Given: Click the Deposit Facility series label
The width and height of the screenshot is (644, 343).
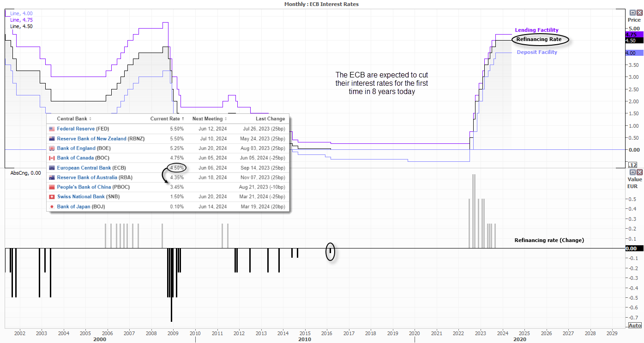Looking at the screenshot, I should point(537,52).
